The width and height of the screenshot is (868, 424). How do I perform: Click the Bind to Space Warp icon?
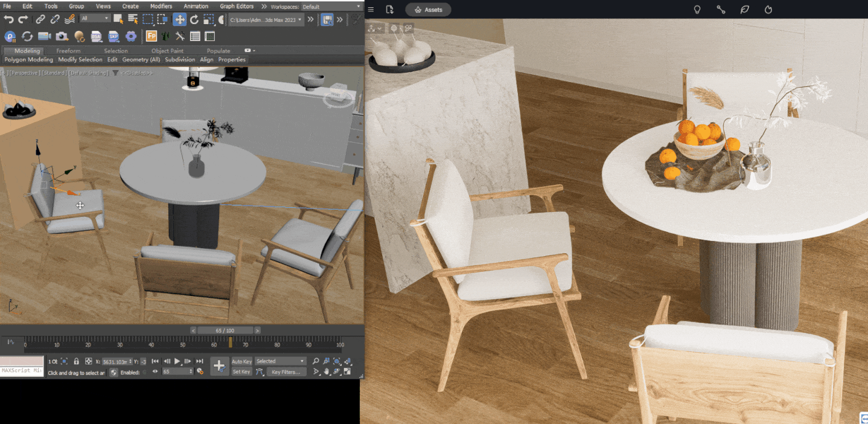coord(69,19)
